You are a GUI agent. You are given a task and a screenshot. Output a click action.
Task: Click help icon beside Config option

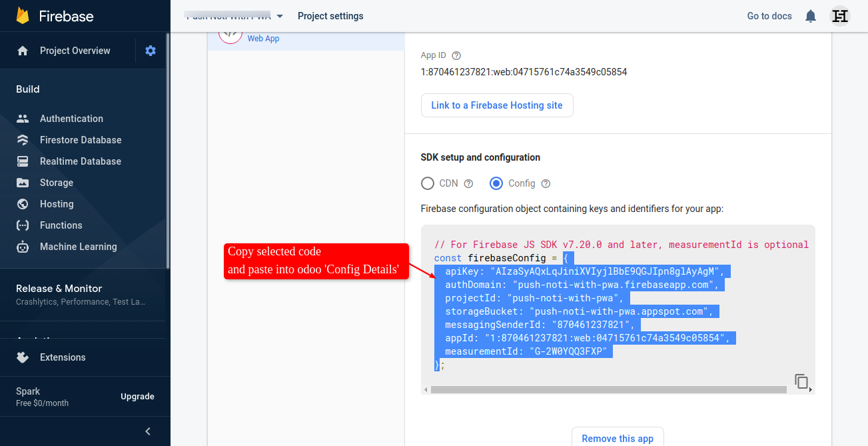(546, 184)
